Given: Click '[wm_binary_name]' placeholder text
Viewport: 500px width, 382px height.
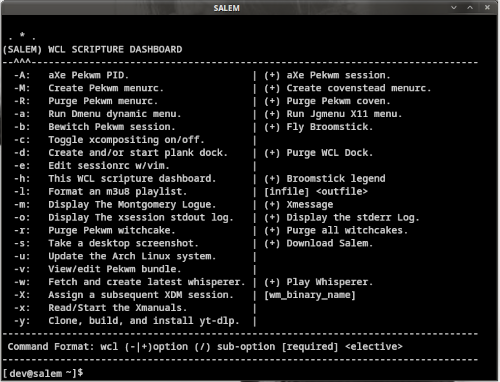Looking at the screenshot, I should (310, 295).
